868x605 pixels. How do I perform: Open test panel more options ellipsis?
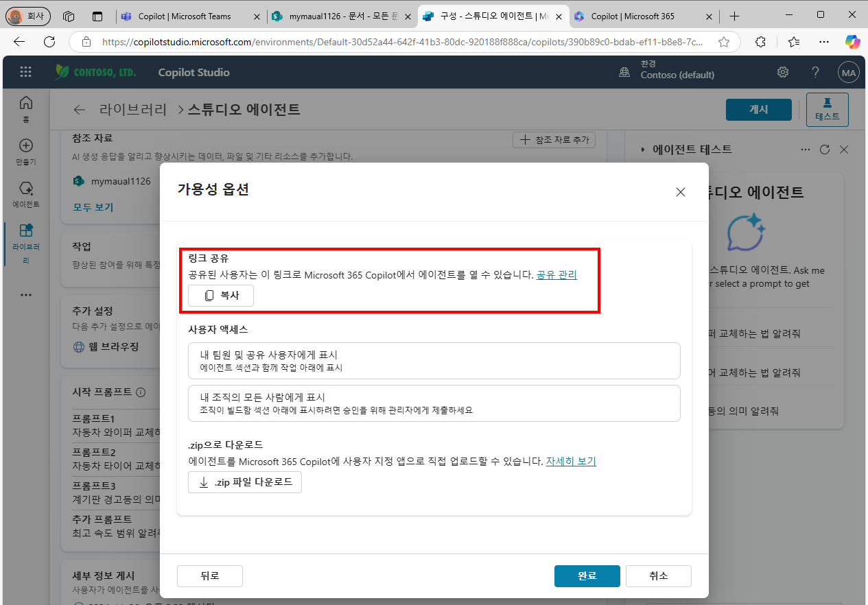(806, 149)
